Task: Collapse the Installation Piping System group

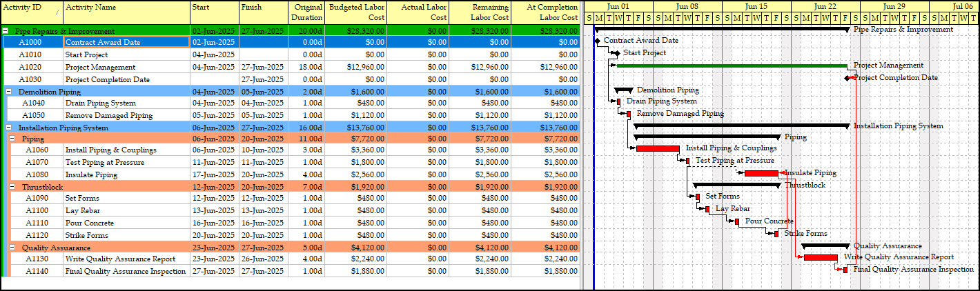Action: pyautogui.click(x=9, y=128)
